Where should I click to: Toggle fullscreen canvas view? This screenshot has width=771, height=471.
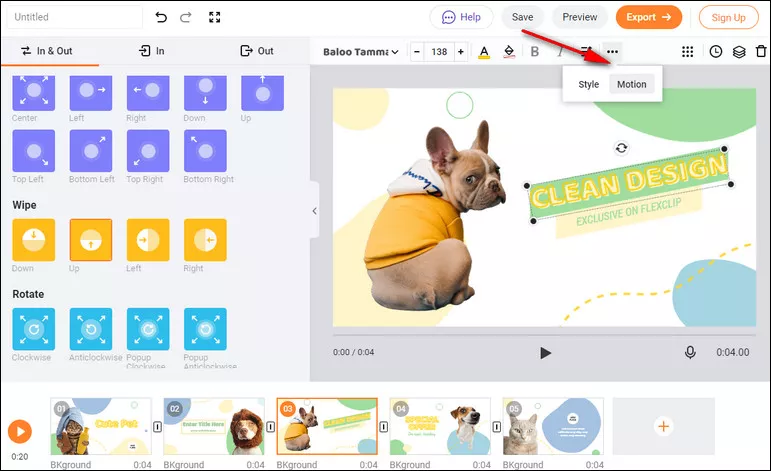click(214, 17)
